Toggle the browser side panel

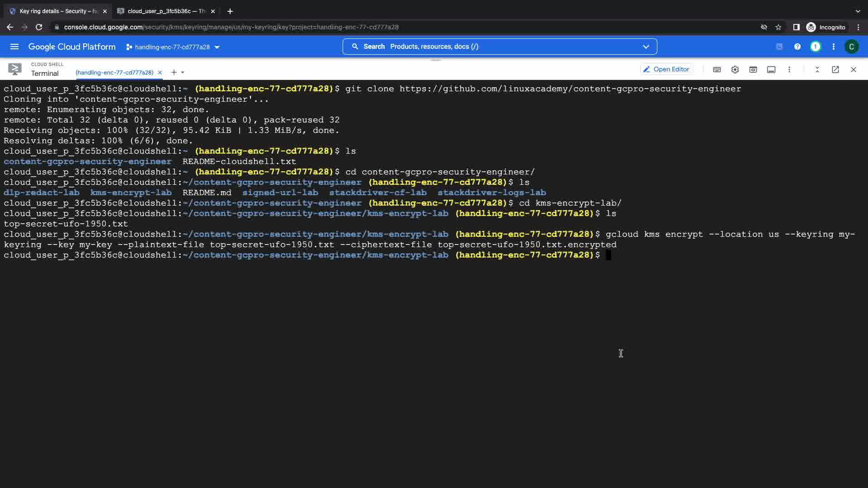tap(796, 27)
